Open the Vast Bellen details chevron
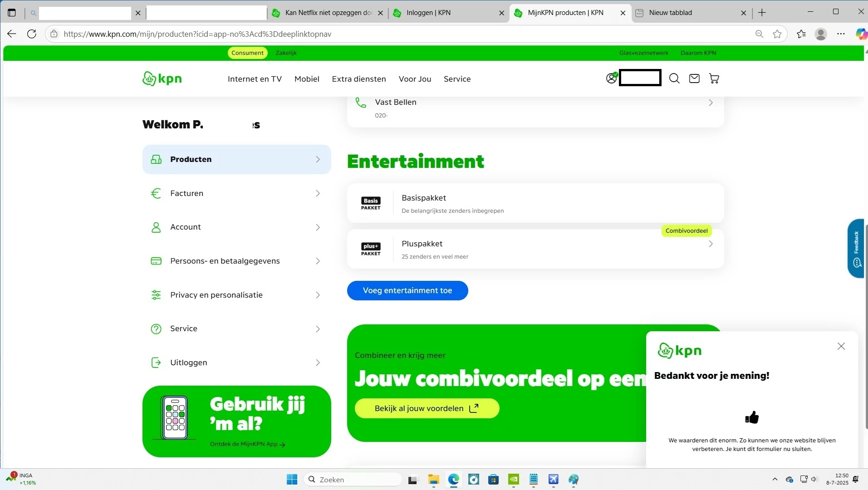 [x=711, y=103]
